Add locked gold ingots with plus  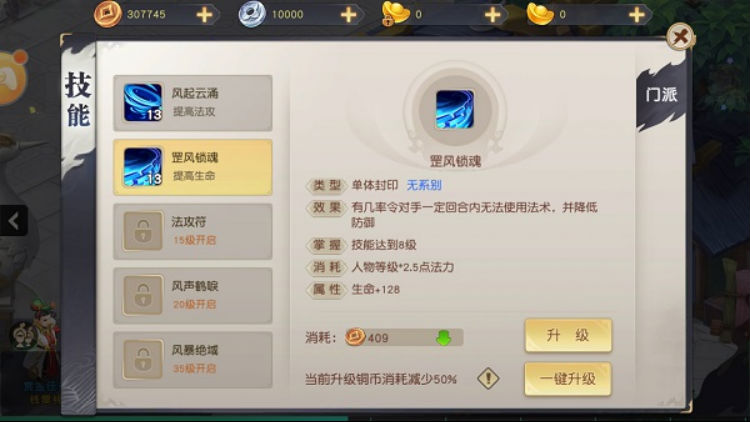click(x=492, y=15)
